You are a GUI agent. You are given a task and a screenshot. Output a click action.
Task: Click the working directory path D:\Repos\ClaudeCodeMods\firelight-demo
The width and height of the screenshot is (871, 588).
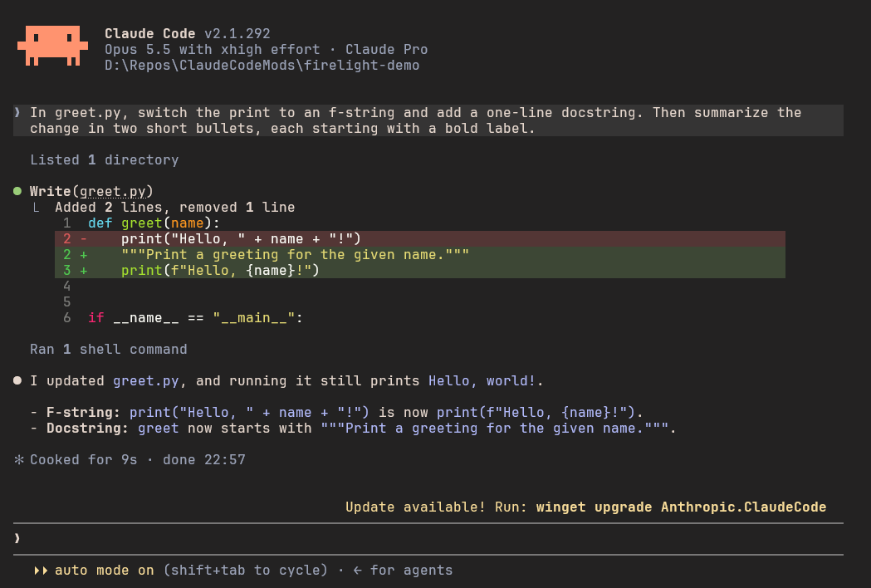[x=262, y=66]
